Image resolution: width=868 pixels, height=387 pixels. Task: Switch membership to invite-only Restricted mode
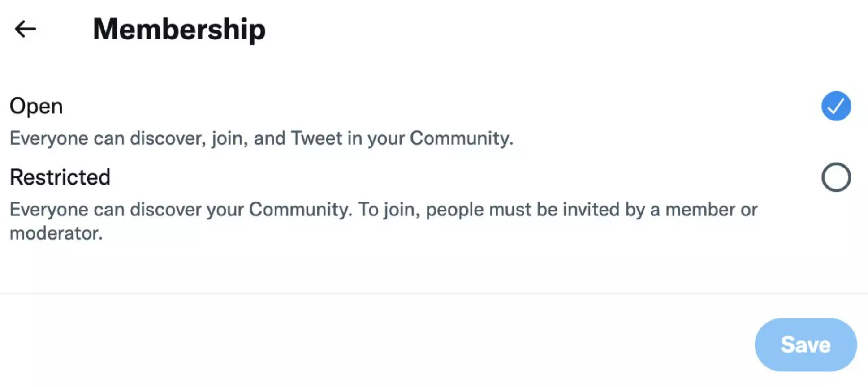click(837, 177)
